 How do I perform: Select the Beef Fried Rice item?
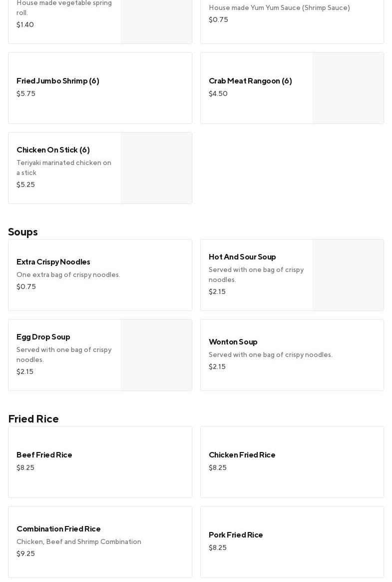(x=100, y=461)
